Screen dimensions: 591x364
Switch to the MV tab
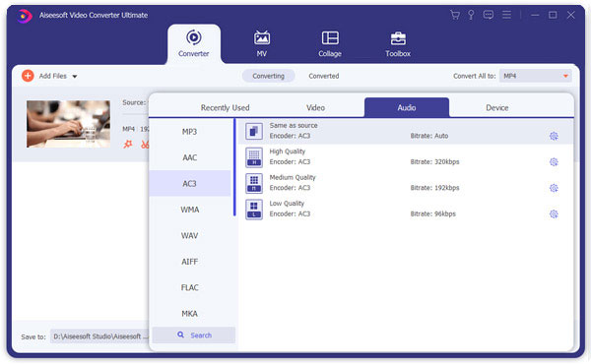262,43
